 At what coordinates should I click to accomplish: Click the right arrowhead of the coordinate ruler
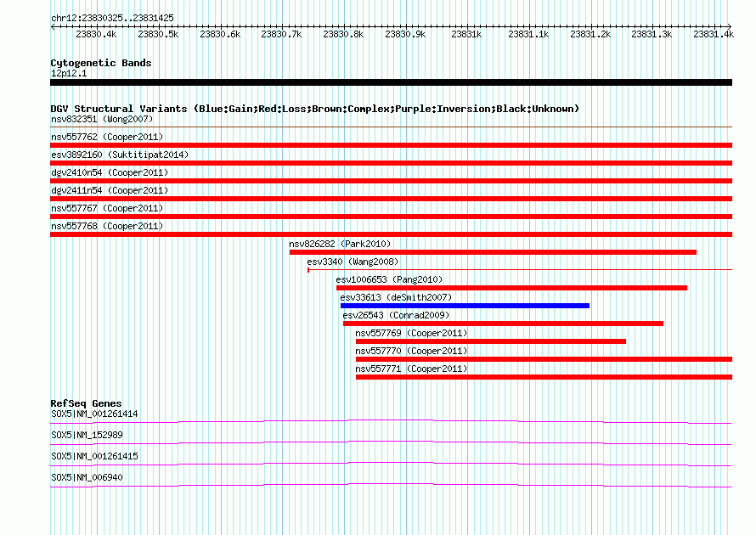click(x=730, y=26)
